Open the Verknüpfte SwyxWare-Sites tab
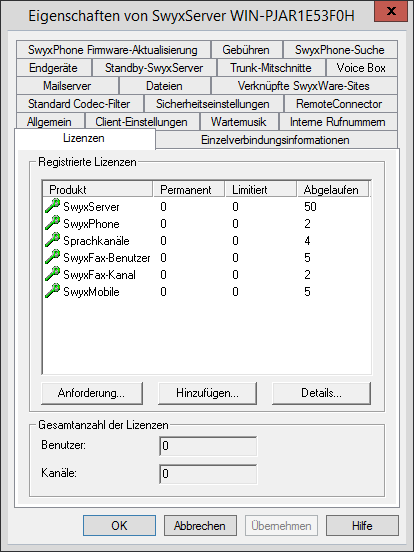The image size is (414, 552). [x=304, y=86]
